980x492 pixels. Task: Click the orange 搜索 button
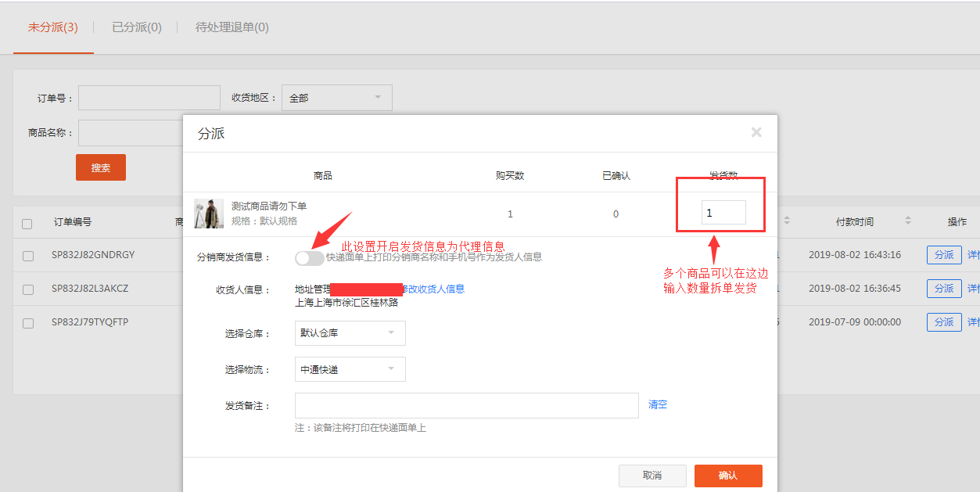click(101, 167)
